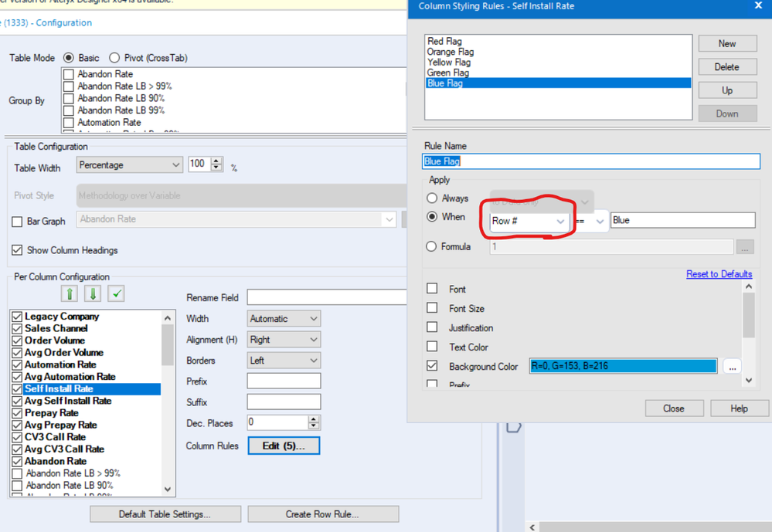Image resolution: width=772 pixels, height=532 pixels.
Task: Click the Rule Name input field
Action: coord(591,161)
